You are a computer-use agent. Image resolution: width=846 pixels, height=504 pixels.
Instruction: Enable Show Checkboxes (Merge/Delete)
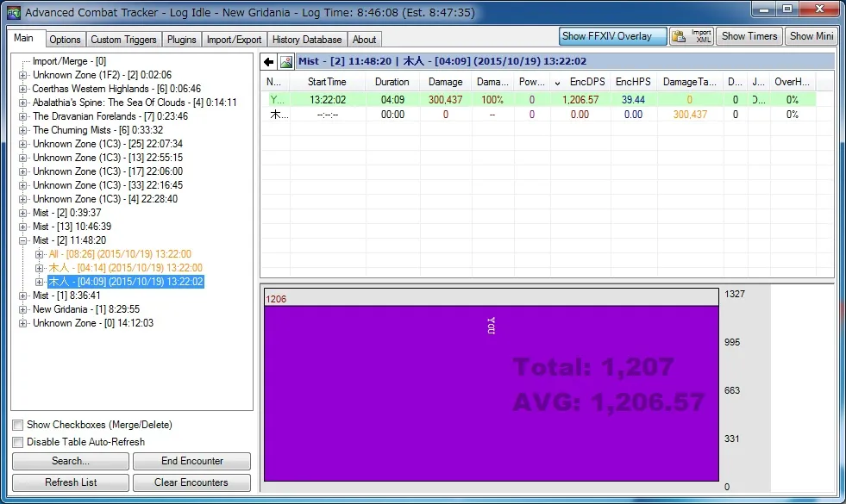18,426
